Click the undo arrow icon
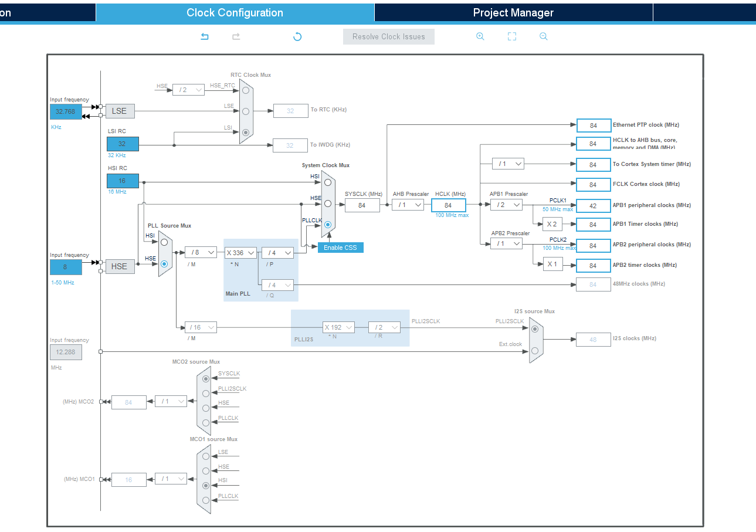756x532 pixels. [x=205, y=36]
